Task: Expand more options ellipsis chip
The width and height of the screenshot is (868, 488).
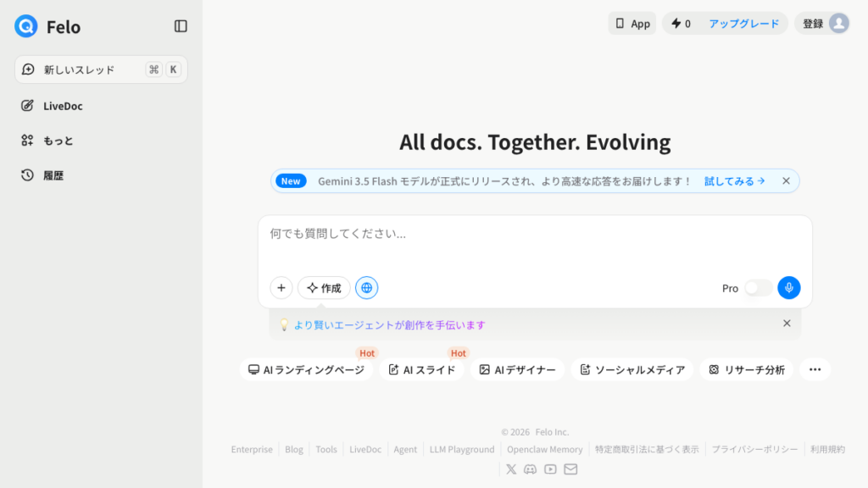Action: (815, 369)
